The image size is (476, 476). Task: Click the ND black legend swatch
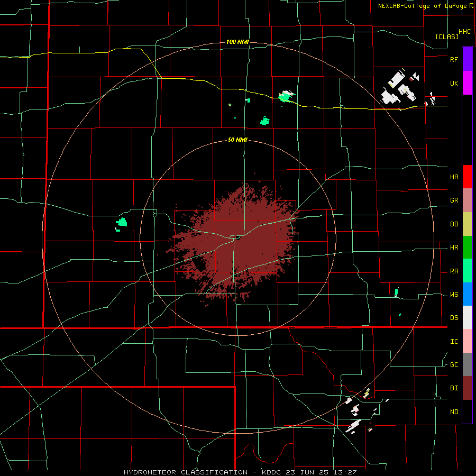467,411
